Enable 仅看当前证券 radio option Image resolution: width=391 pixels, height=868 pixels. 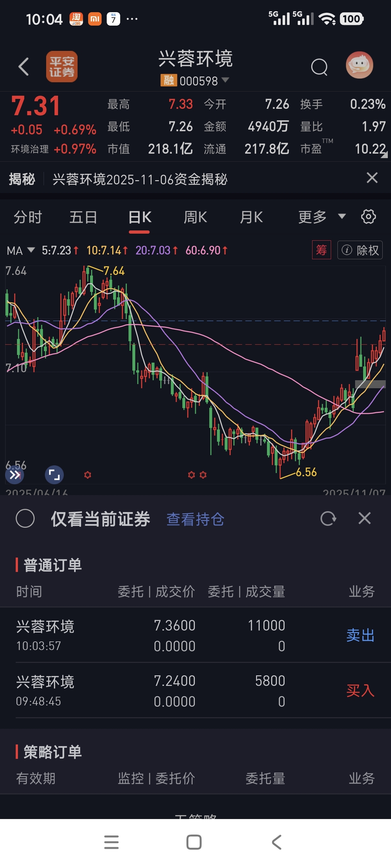click(x=25, y=518)
